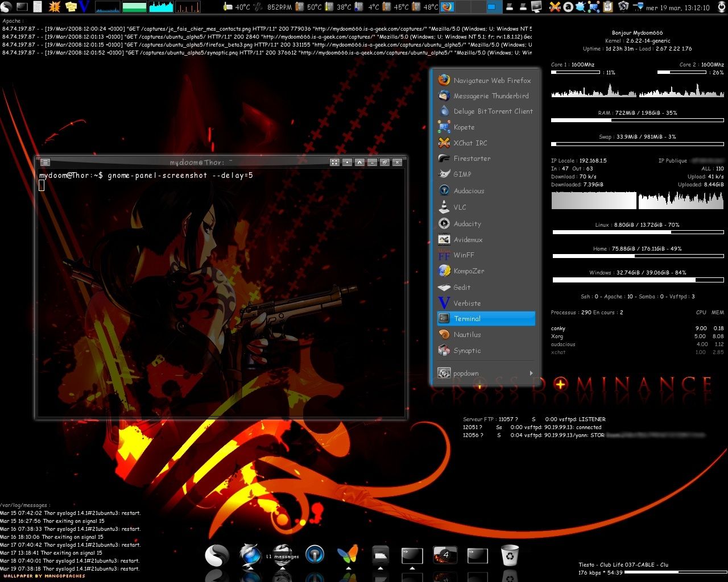Launch WinFF from the menu

(486, 255)
